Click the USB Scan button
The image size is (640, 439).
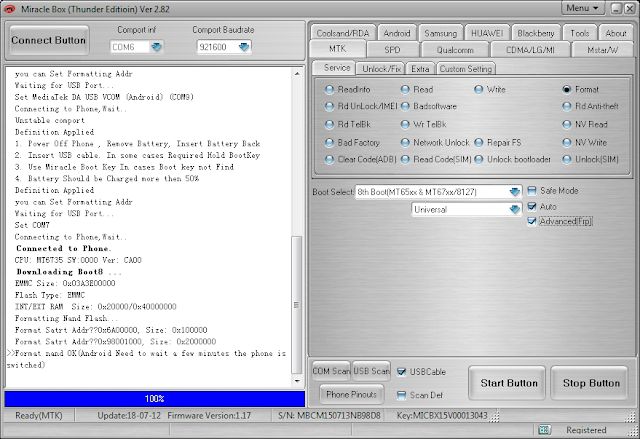pos(371,371)
